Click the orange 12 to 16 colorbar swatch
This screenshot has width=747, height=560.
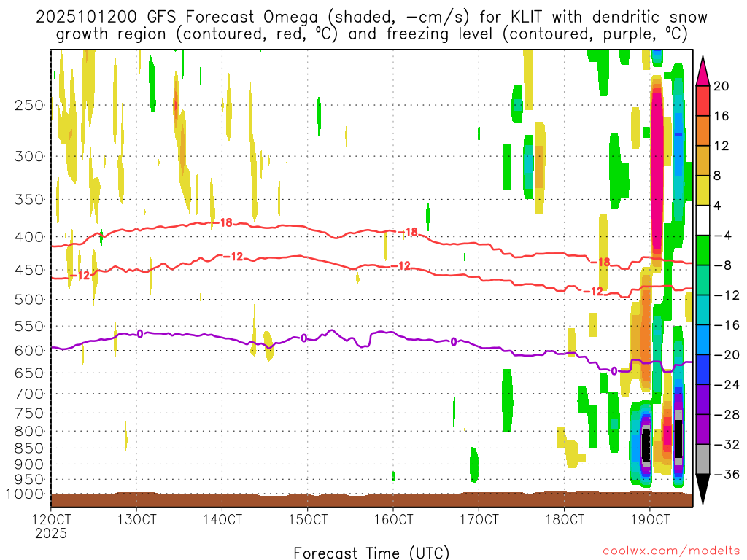tap(703, 131)
